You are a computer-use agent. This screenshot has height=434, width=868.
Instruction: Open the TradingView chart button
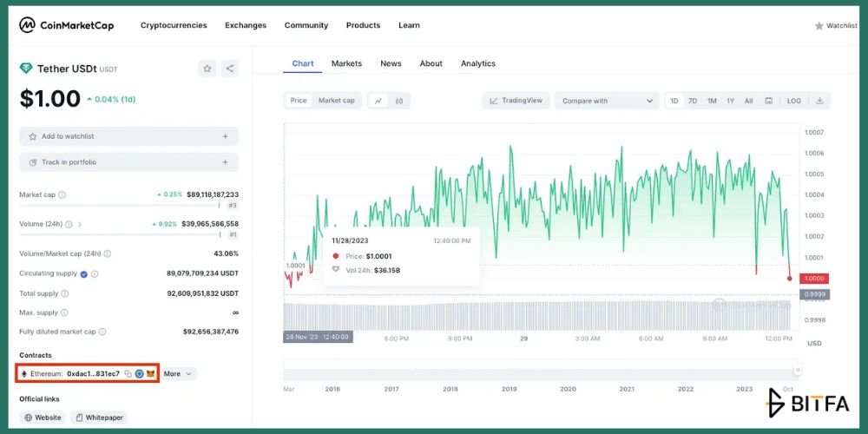(516, 101)
